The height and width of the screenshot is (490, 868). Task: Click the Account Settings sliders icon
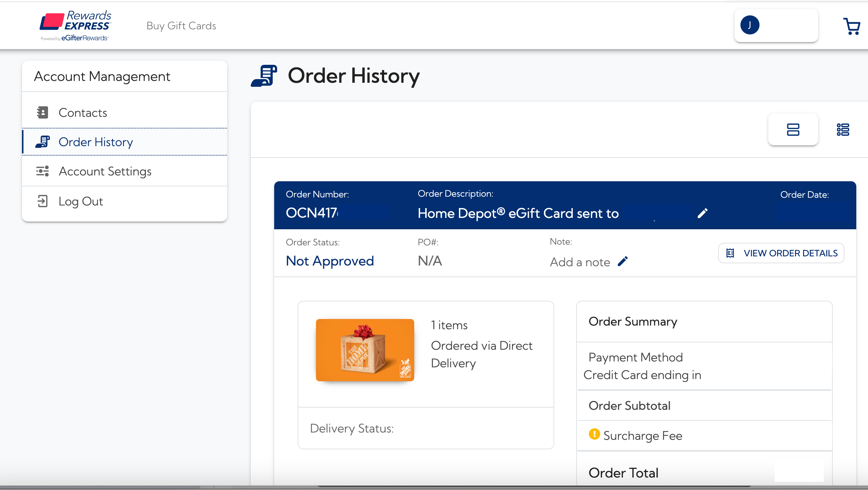43,171
